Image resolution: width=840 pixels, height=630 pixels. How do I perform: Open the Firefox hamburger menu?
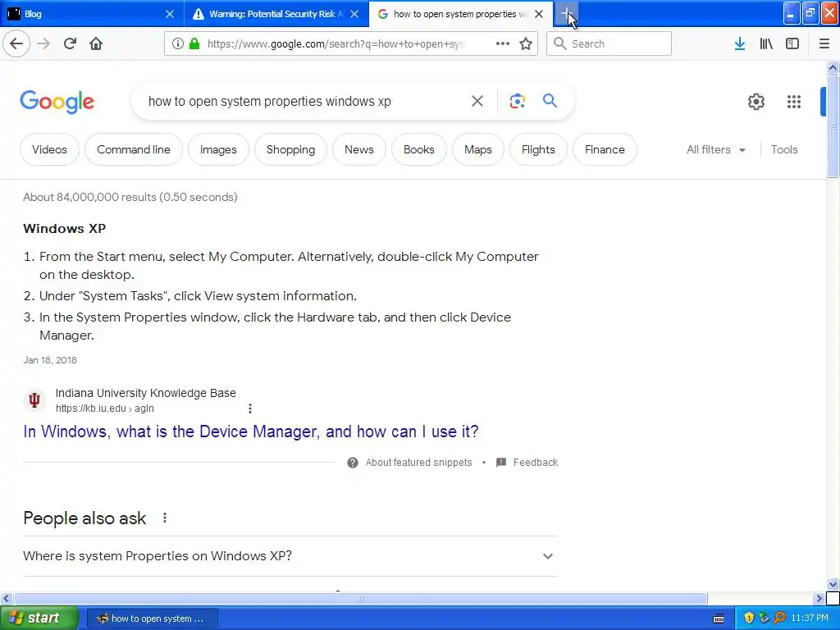pyautogui.click(x=824, y=43)
